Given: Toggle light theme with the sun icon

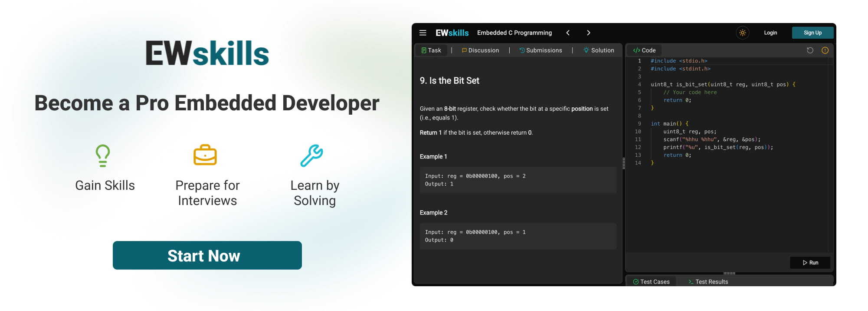Looking at the screenshot, I should click(743, 33).
